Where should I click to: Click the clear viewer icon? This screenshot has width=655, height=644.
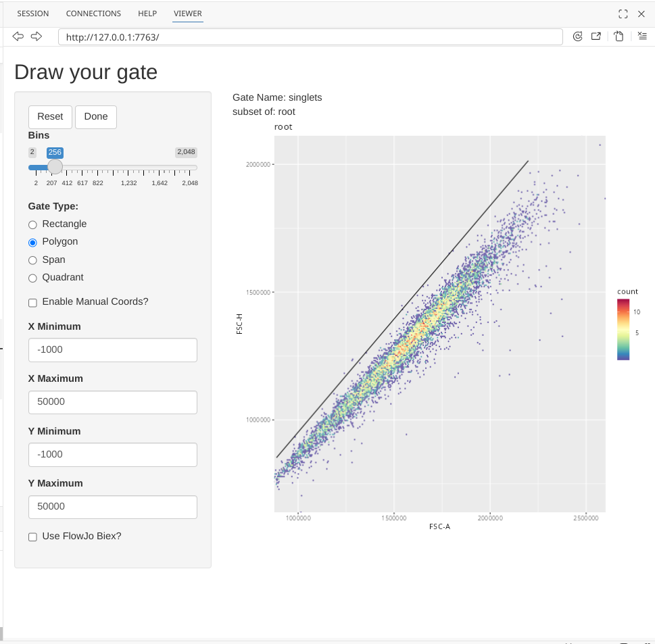click(x=618, y=36)
